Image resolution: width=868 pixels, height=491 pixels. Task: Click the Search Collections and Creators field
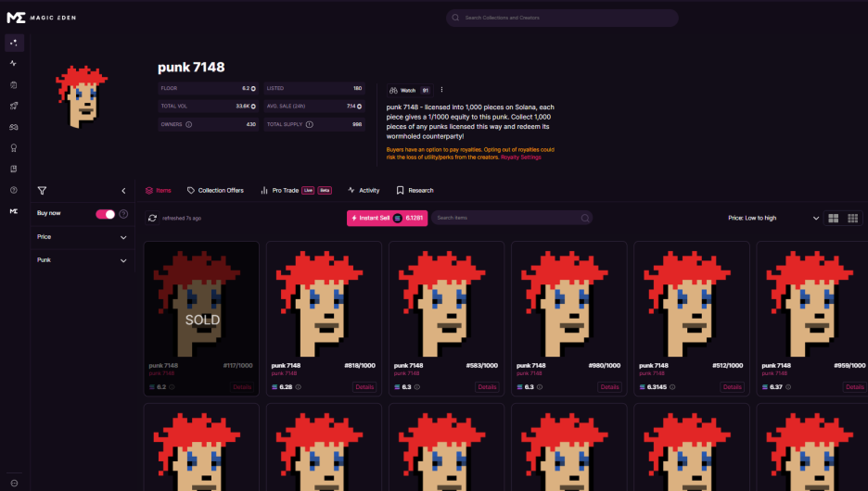[x=562, y=18]
